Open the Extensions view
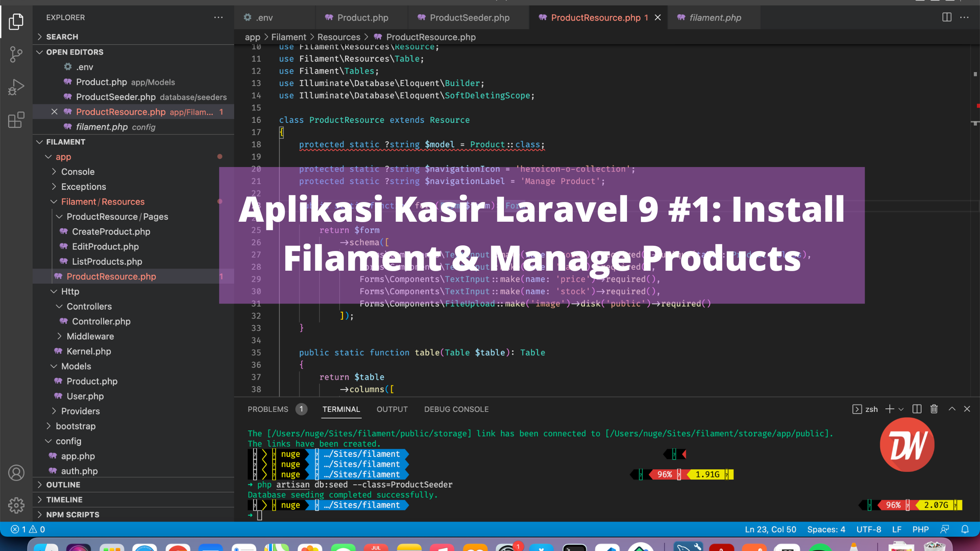The image size is (980, 551). (16, 119)
